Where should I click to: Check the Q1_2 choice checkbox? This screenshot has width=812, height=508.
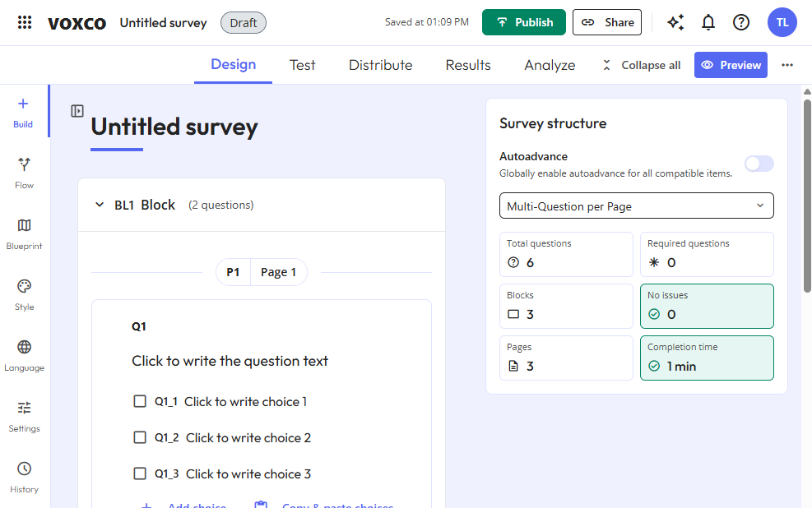point(140,437)
